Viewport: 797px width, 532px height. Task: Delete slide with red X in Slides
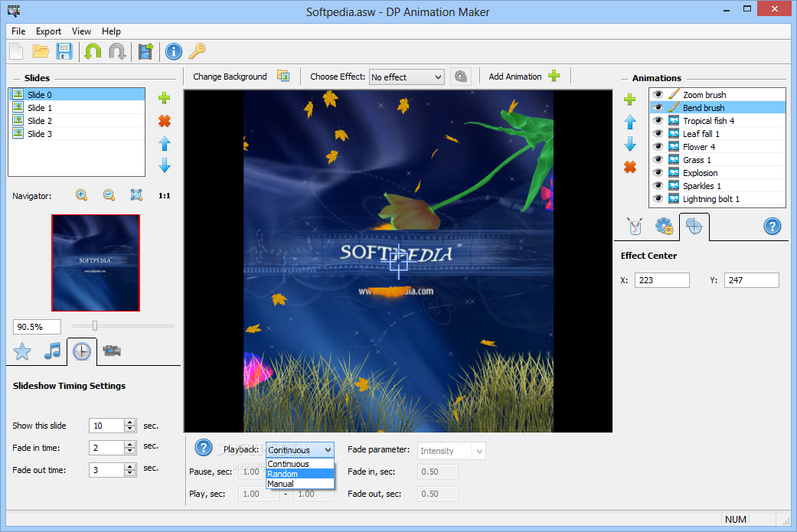coord(164,121)
